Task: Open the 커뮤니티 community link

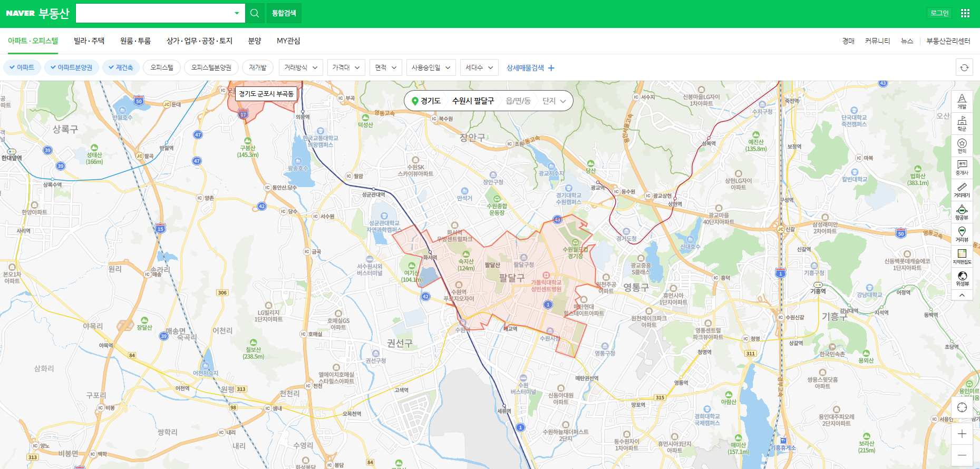Action: tap(877, 41)
